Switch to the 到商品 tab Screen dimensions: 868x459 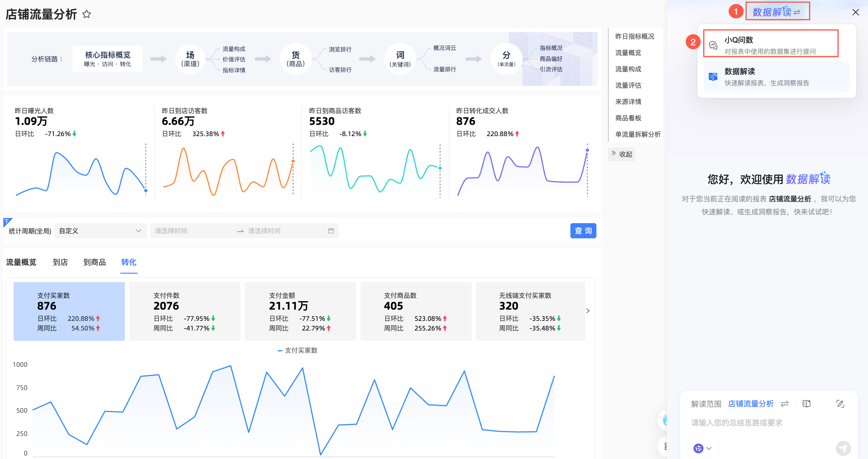94,262
